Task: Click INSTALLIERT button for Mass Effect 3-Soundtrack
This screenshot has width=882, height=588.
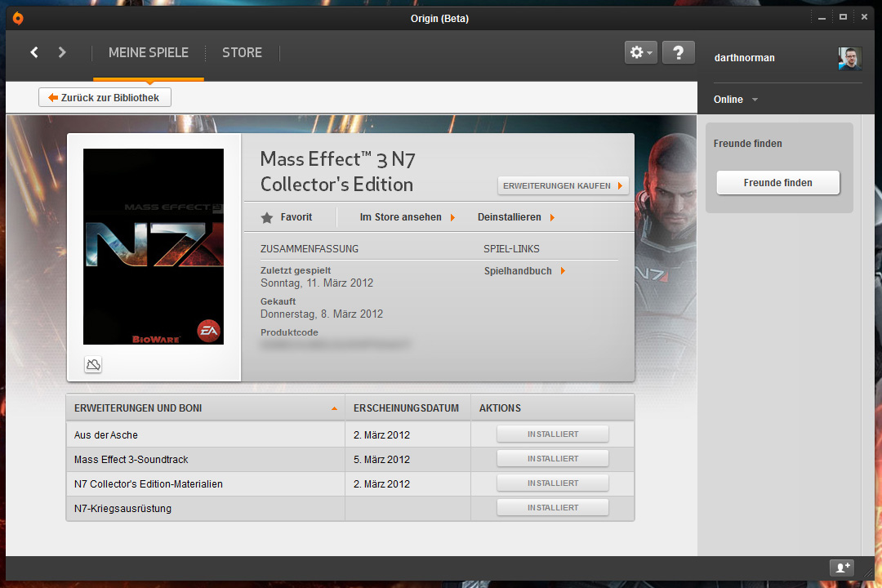Action: coord(552,459)
